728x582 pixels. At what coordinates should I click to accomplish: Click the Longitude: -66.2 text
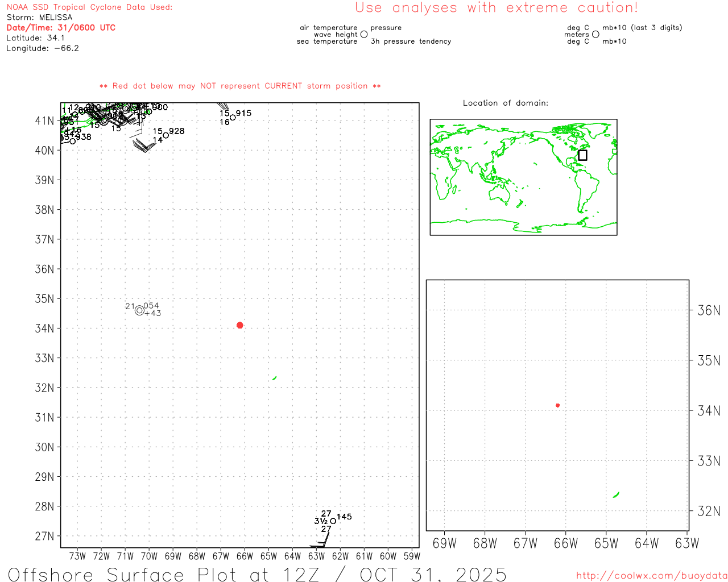43,48
